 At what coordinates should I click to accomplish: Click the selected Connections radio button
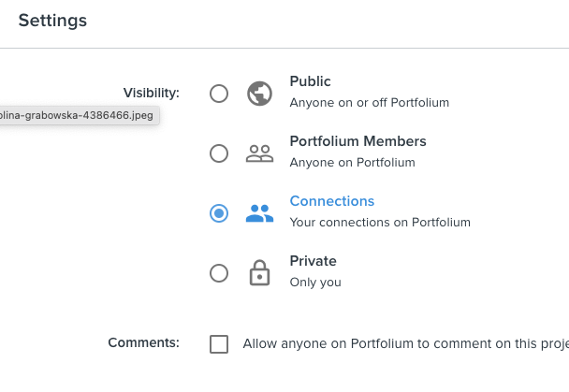tap(219, 213)
